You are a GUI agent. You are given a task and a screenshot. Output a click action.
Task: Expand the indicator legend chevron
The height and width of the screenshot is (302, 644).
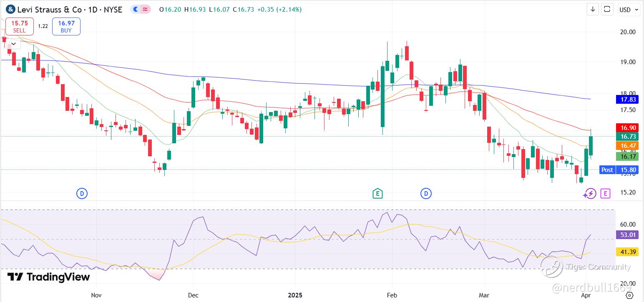pyautogui.click(x=13, y=43)
